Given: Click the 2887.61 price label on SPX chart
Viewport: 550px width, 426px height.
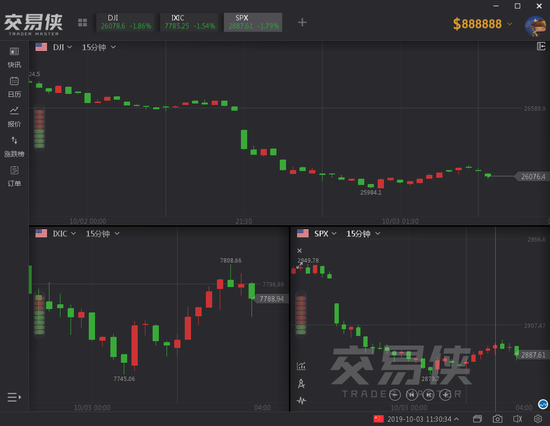Looking at the screenshot, I should tap(533, 355).
